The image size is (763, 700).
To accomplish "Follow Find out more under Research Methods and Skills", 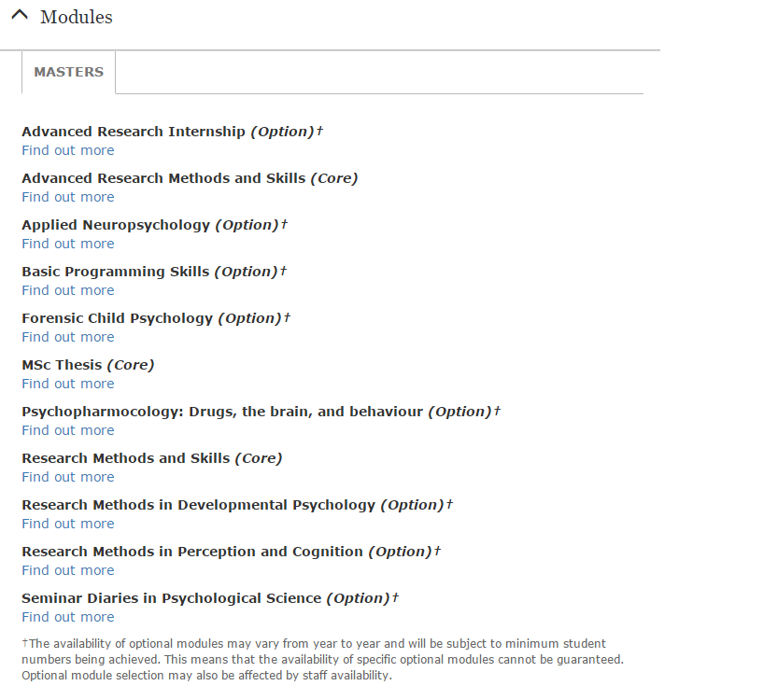I will pyautogui.click(x=68, y=477).
